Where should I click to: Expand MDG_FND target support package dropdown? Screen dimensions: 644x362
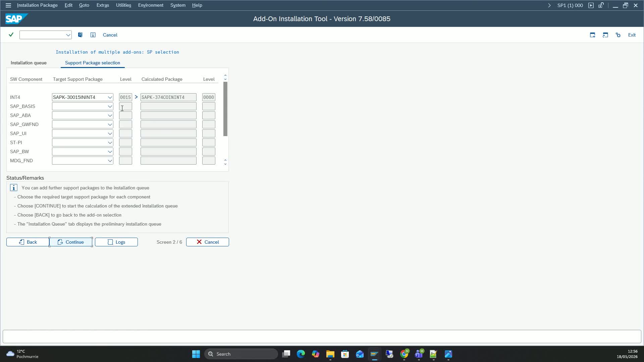pyautogui.click(x=110, y=161)
